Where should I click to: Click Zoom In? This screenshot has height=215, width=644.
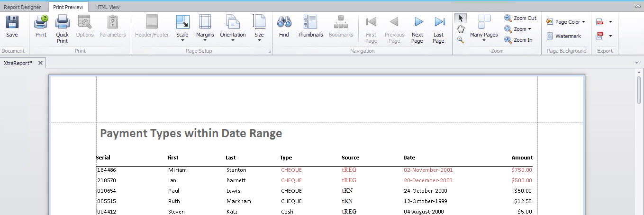coord(518,40)
